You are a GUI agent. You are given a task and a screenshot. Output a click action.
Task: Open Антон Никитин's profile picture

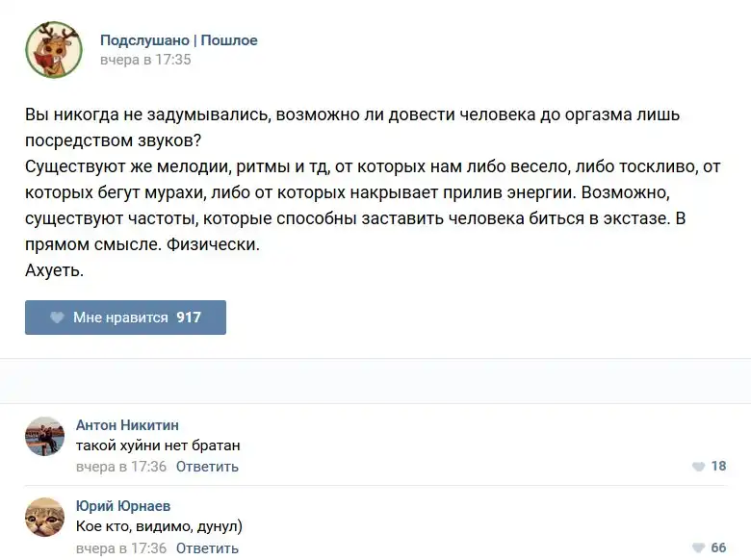[x=44, y=436]
